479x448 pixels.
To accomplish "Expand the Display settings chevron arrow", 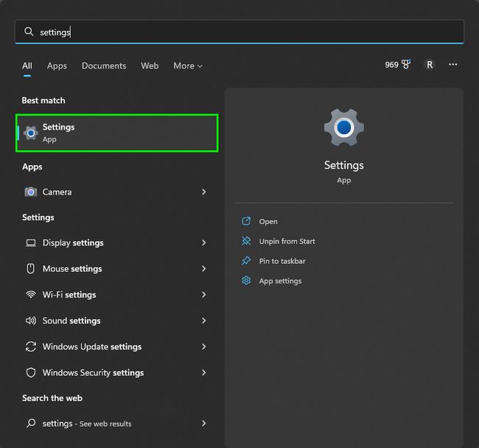I will pyautogui.click(x=203, y=243).
